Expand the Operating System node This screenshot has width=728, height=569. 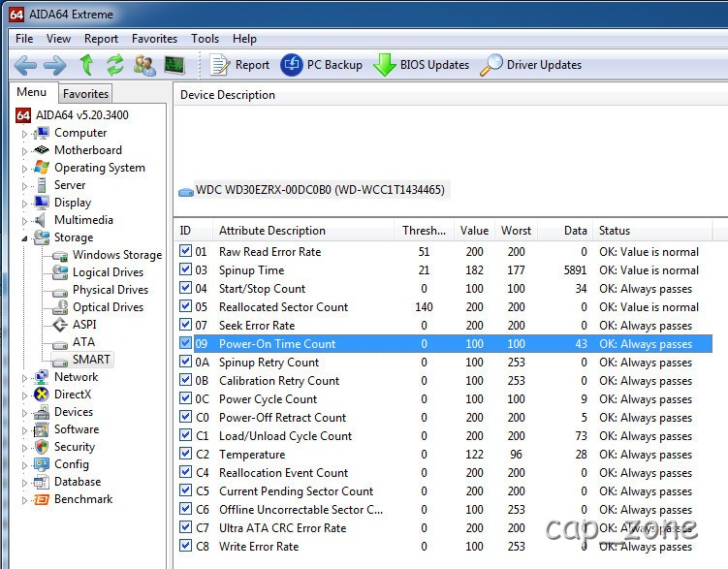tap(24, 169)
